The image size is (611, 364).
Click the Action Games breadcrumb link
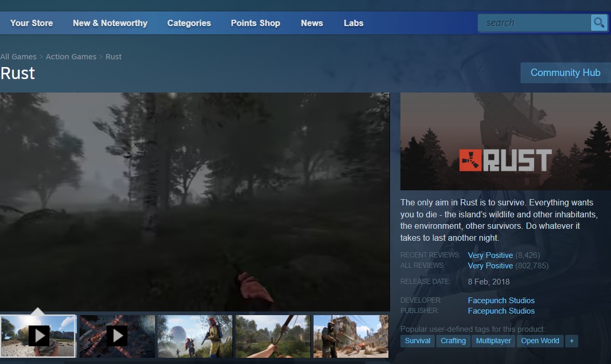click(x=71, y=57)
